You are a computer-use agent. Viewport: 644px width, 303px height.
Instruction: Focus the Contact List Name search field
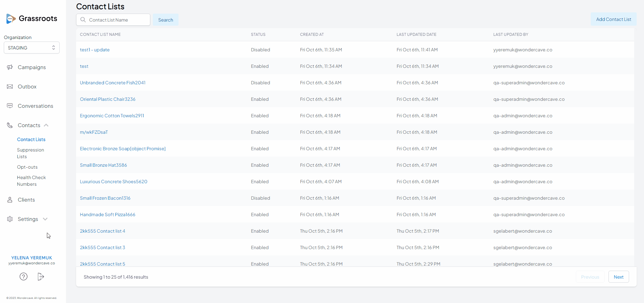coord(113,20)
